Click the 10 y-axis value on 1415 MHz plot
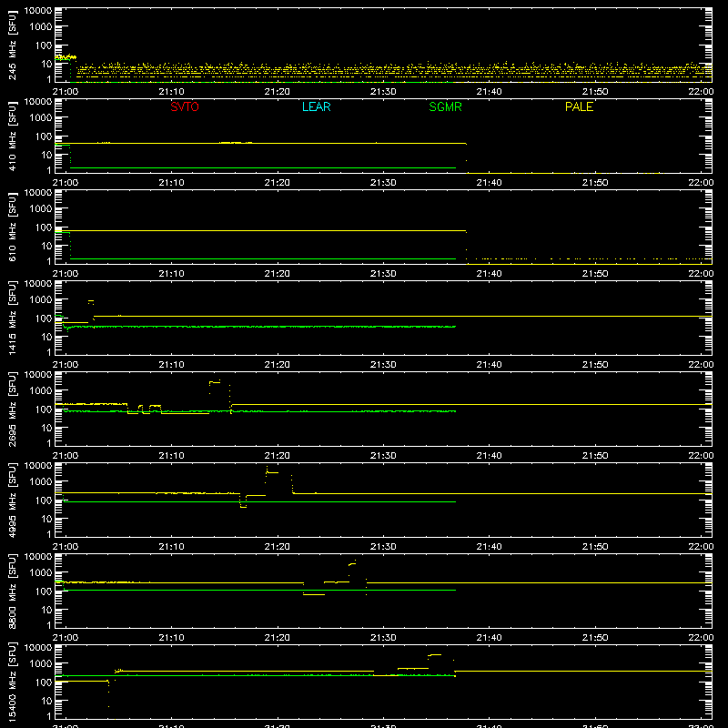Screen dimensions: 728x728 46,337
